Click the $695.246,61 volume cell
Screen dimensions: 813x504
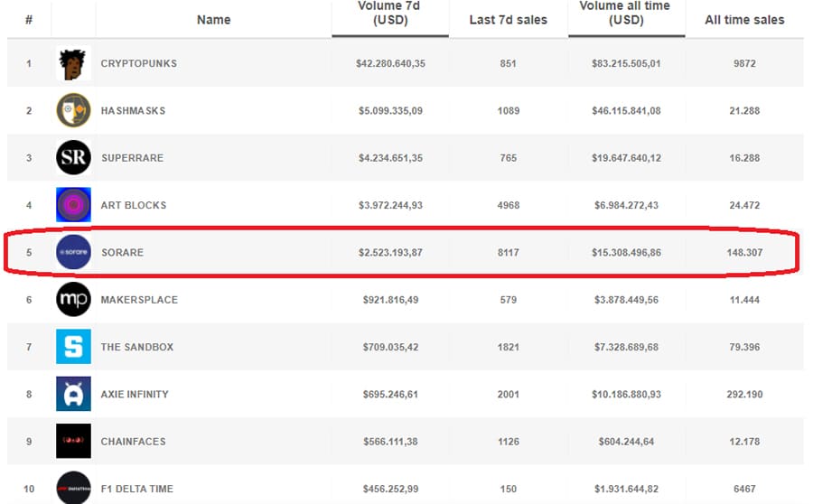point(390,394)
